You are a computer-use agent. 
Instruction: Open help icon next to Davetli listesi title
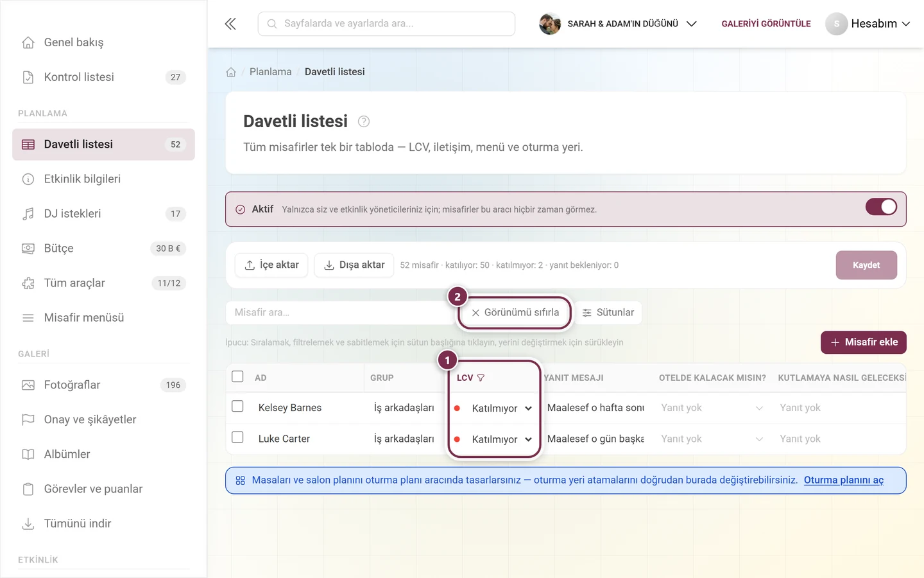364,121
